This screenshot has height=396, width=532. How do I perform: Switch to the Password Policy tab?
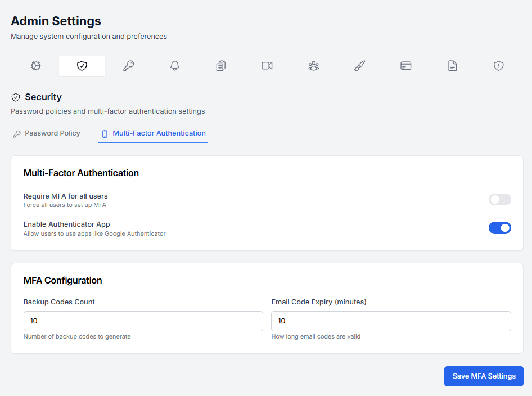(x=47, y=133)
